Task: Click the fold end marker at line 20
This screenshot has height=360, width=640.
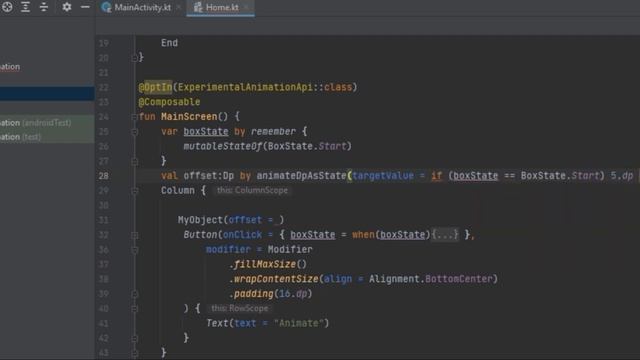Action: tap(135, 58)
